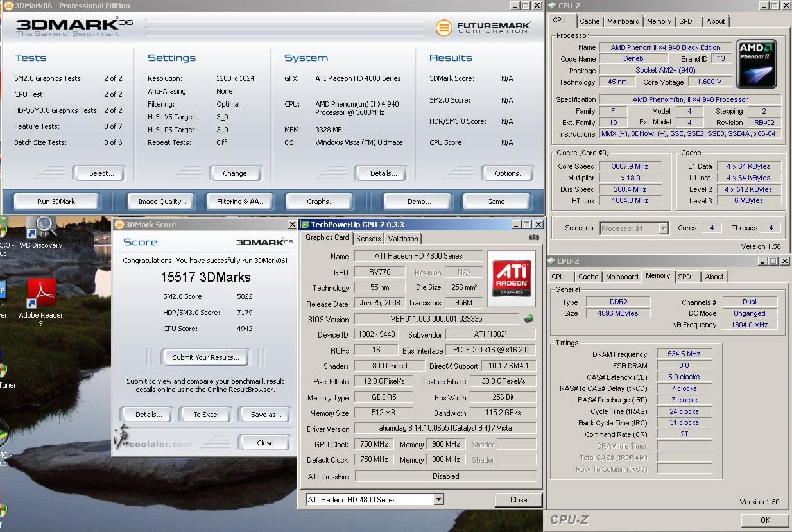
Task: Click the DRAM Frequency 534.5 MHz value
Action: [684, 354]
